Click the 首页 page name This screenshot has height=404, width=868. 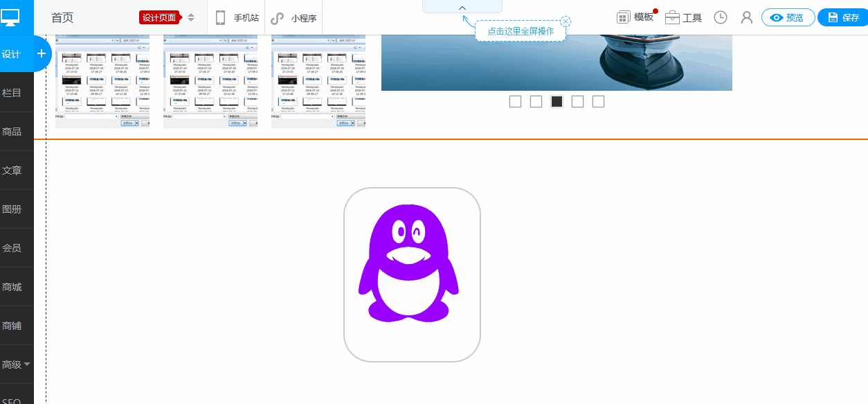[62, 18]
